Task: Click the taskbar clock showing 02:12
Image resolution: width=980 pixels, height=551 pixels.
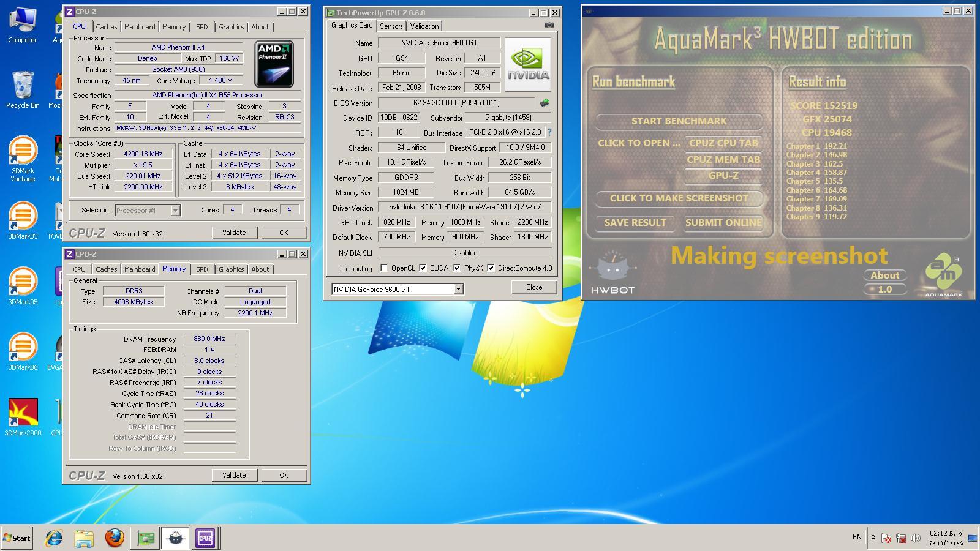Action: tap(946, 538)
